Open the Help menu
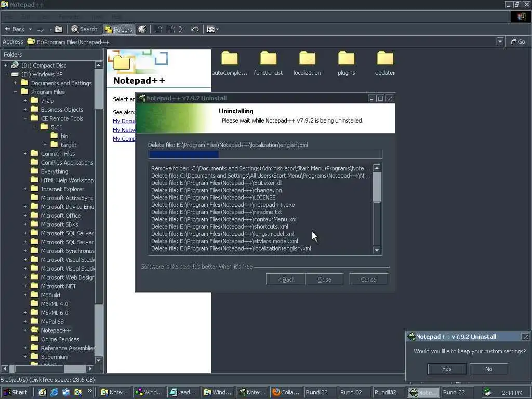The height and width of the screenshot is (399, 532). [117, 17]
